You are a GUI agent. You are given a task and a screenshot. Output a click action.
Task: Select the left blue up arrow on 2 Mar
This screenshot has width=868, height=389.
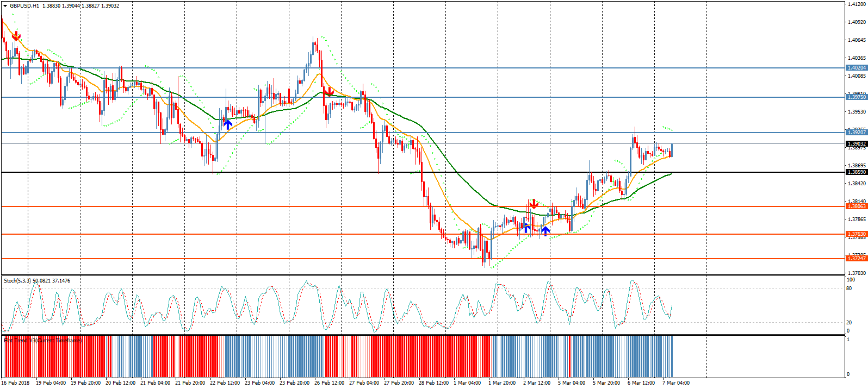526,228
